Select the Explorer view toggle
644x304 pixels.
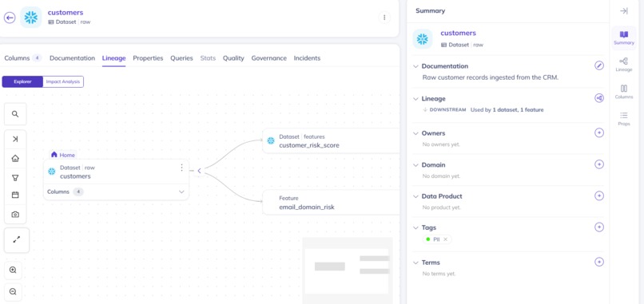22,81
